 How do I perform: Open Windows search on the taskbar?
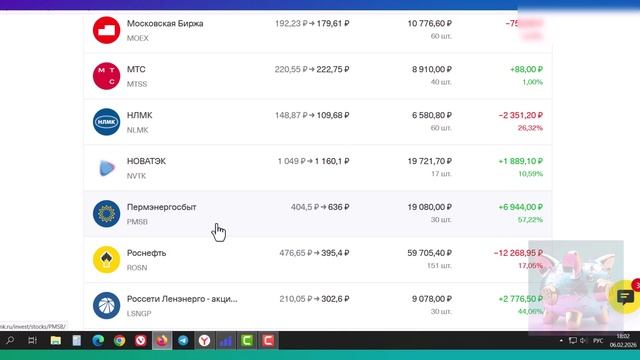tap(10, 340)
